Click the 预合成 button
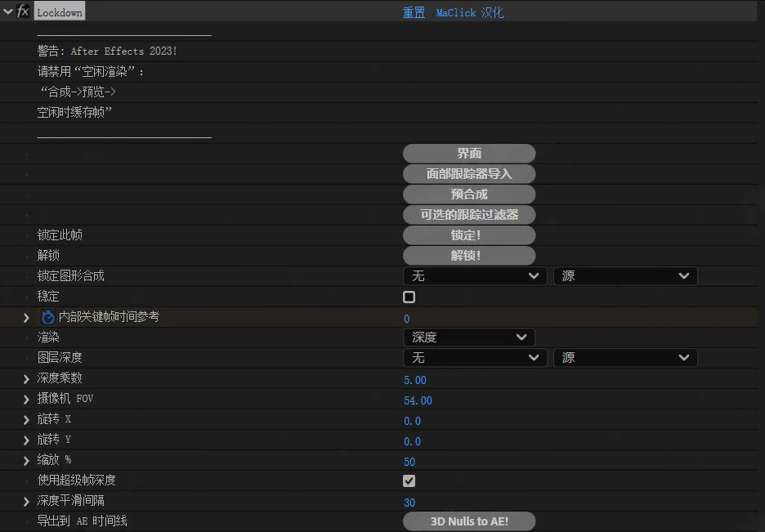 (469, 194)
